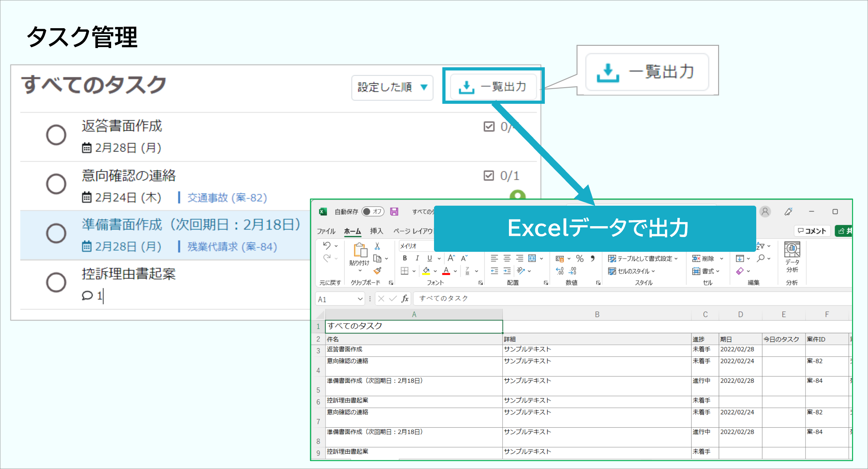Open the 設定した順 sort dropdown
Screen dimensions: 868x469
tap(392, 87)
